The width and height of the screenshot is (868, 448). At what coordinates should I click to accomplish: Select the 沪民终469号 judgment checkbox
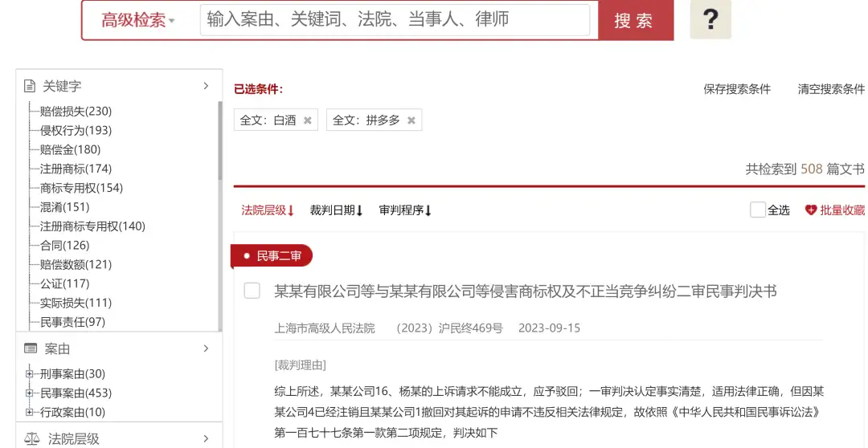click(252, 291)
